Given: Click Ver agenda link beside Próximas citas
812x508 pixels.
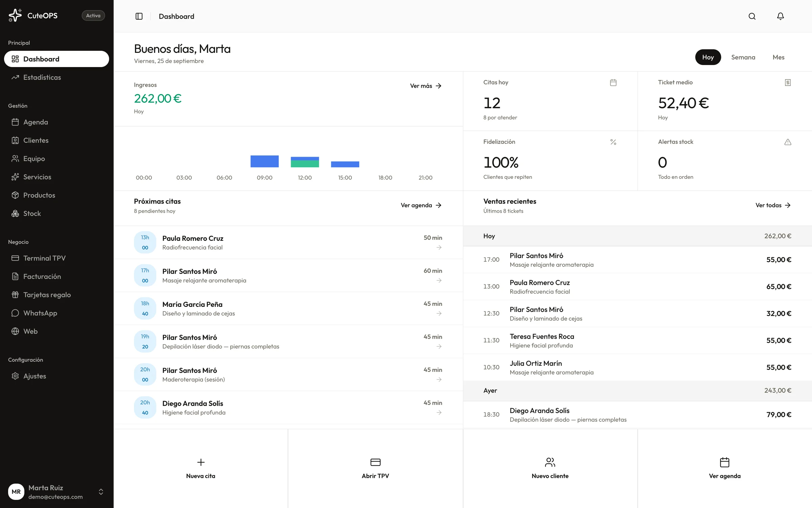Looking at the screenshot, I should coord(421,205).
